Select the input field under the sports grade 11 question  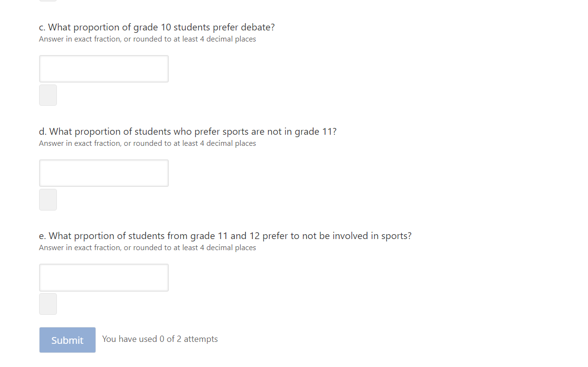click(104, 173)
